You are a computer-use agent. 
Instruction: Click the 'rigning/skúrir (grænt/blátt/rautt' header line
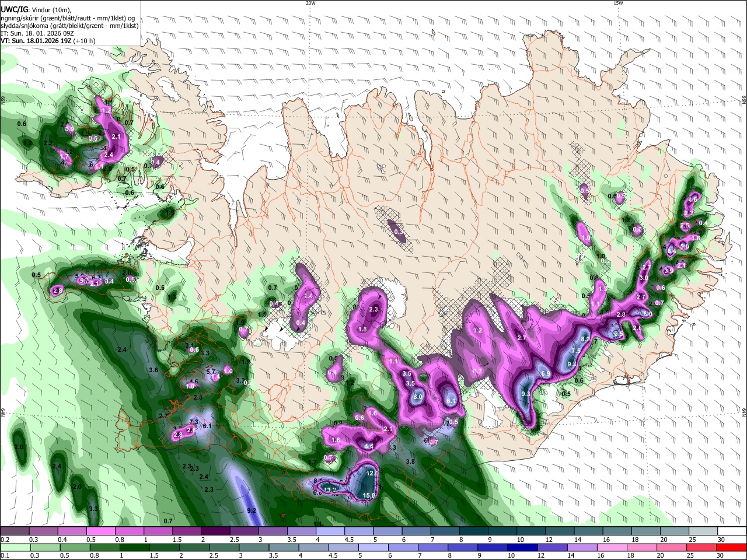tap(68, 17)
